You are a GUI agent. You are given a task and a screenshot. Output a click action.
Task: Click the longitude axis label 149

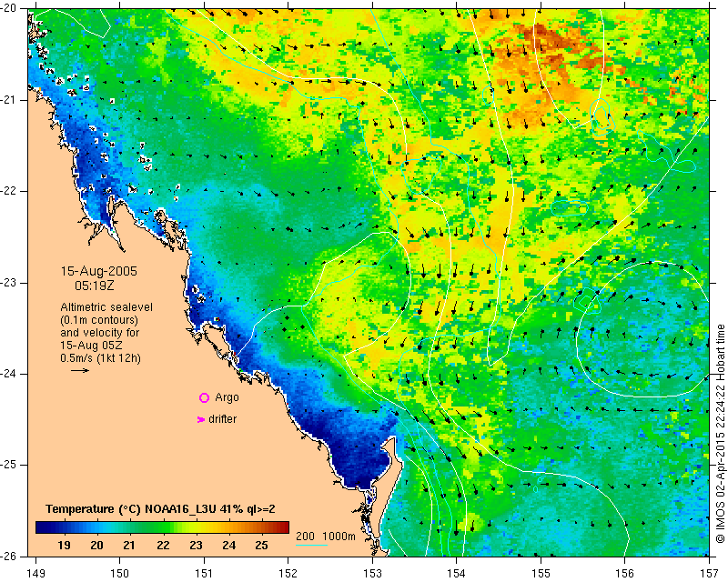(x=36, y=574)
